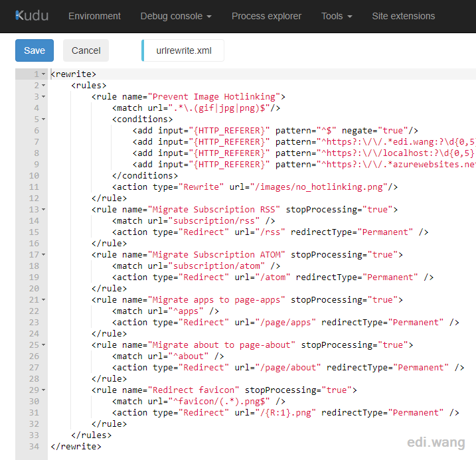Click the "/{R:1}.png" redirect url
This screenshot has height=460, width=476.
pyautogui.click(x=285, y=413)
